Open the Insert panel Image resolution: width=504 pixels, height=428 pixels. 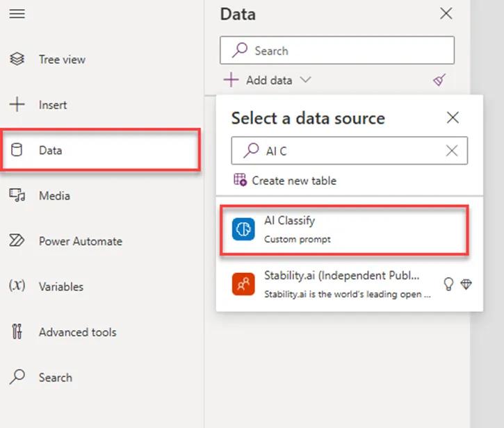click(52, 105)
